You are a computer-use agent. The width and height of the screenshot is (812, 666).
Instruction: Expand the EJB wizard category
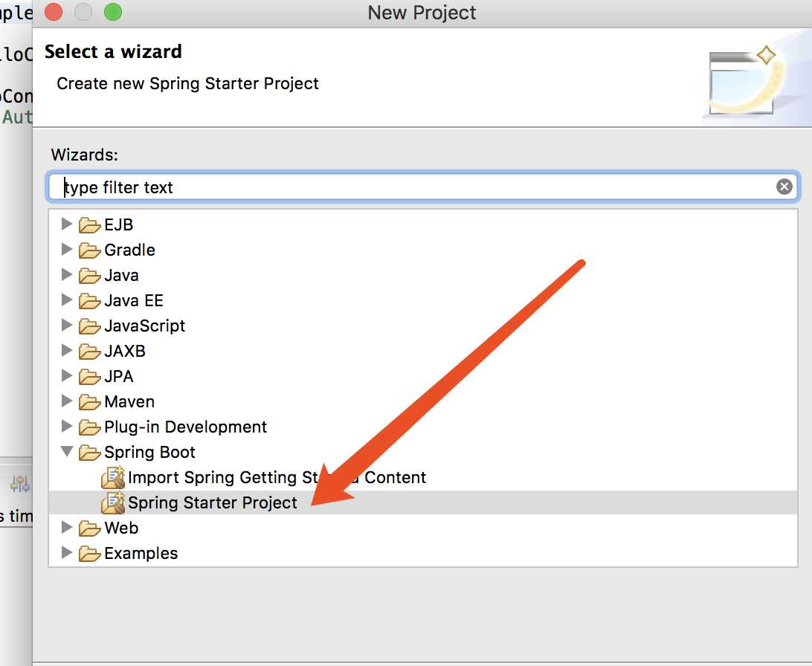pos(67,224)
